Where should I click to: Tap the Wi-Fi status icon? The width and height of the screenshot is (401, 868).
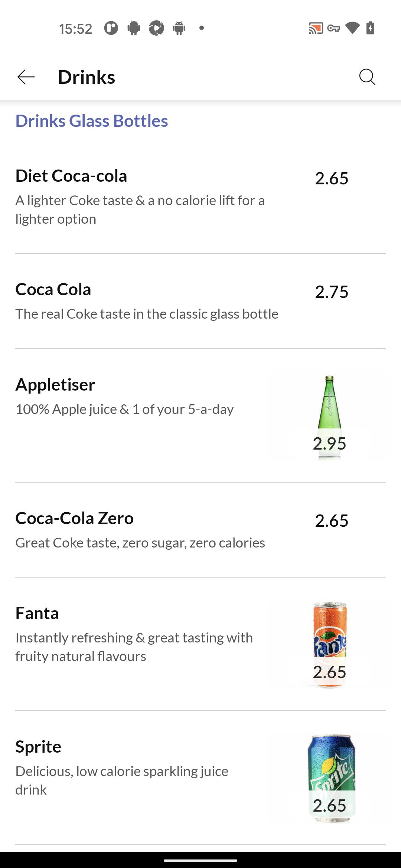(x=352, y=28)
